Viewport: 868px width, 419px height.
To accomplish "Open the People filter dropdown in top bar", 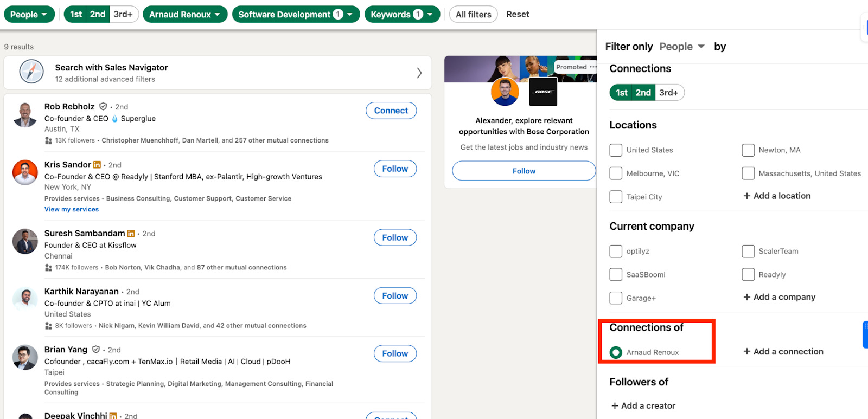I will [29, 15].
